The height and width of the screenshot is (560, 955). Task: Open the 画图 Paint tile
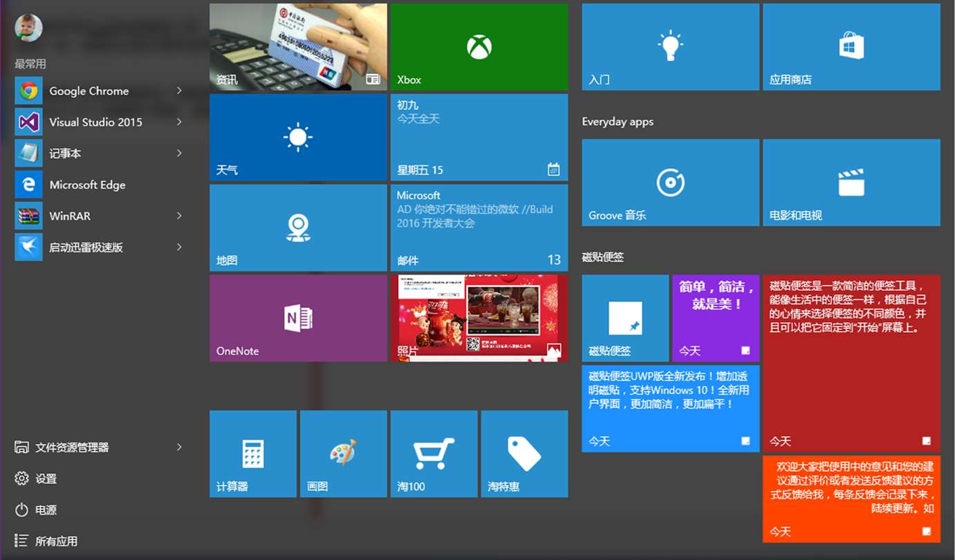pos(344,454)
